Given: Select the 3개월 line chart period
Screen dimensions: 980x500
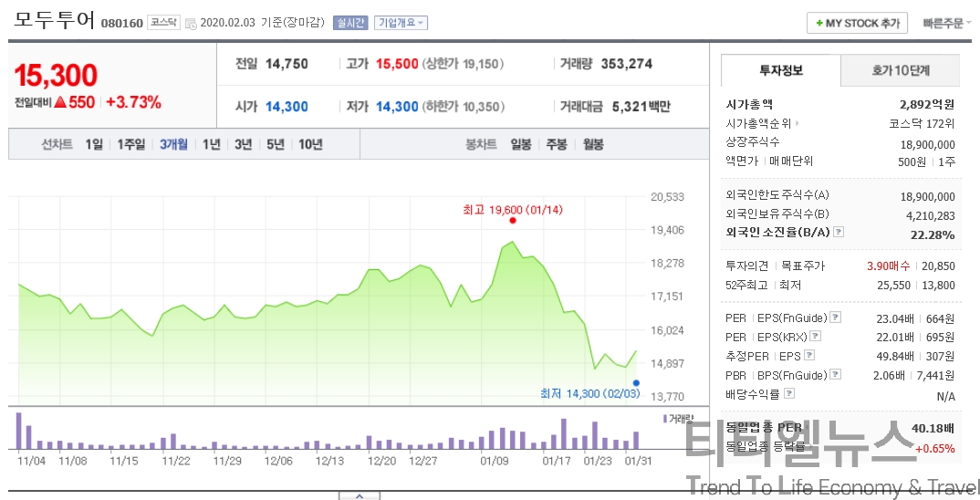Looking at the screenshot, I should pyautogui.click(x=173, y=144).
